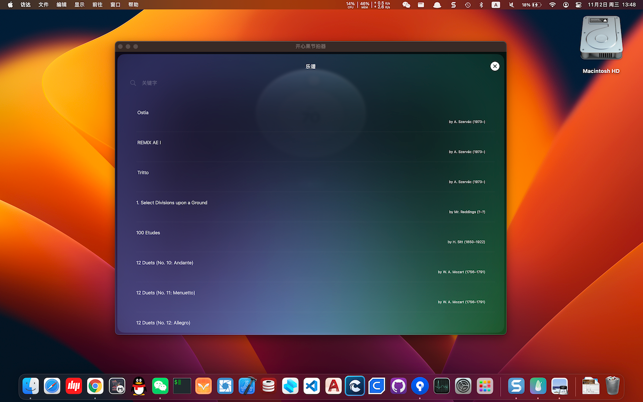Open the Trash in the Dock
643x402 pixels.
click(x=612, y=386)
